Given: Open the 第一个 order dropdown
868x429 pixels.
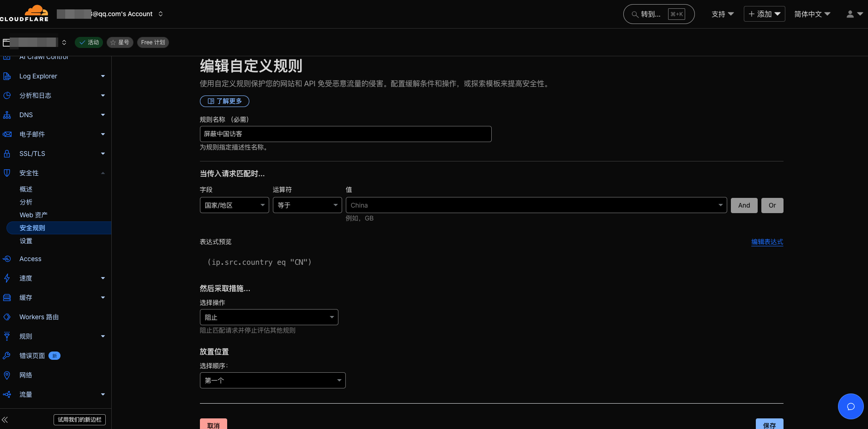Looking at the screenshot, I should point(272,381).
